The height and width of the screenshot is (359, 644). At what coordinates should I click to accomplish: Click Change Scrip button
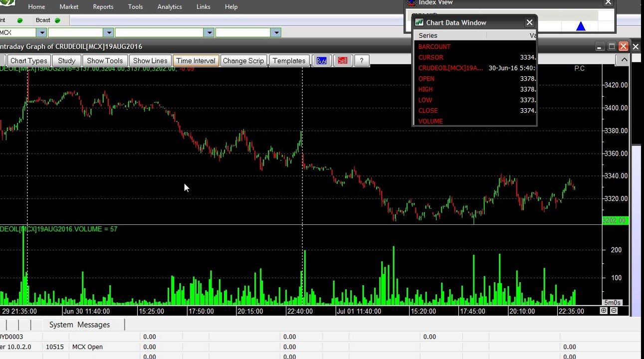click(x=243, y=61)
